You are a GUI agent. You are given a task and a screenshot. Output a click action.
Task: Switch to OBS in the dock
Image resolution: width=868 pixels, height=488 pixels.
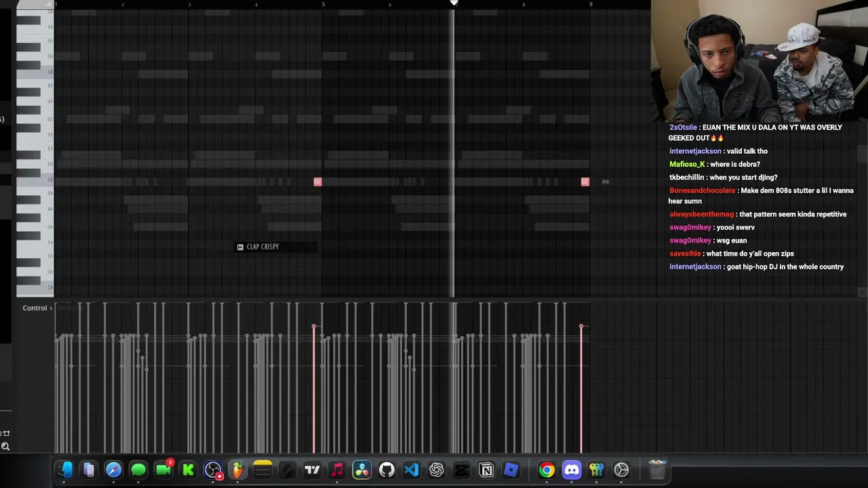[213, 470]
